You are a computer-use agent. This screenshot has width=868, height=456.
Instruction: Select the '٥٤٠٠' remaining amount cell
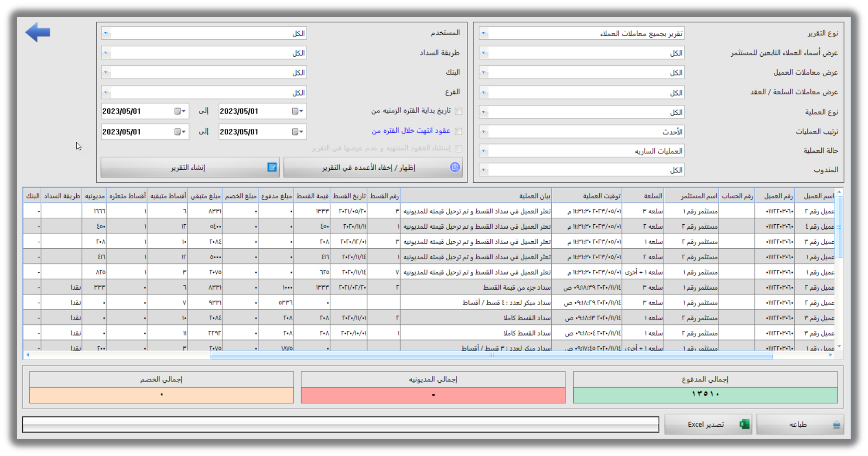coord(205,226)
